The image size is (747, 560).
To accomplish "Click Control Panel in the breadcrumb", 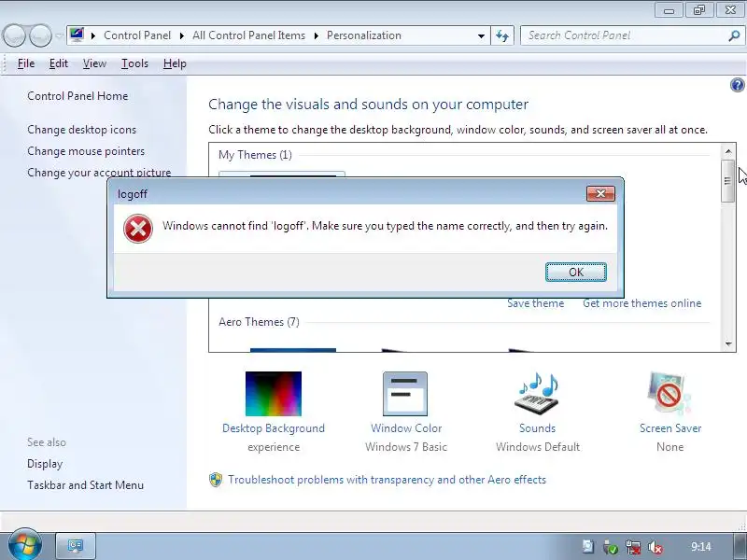I will [x=137, y=35].
